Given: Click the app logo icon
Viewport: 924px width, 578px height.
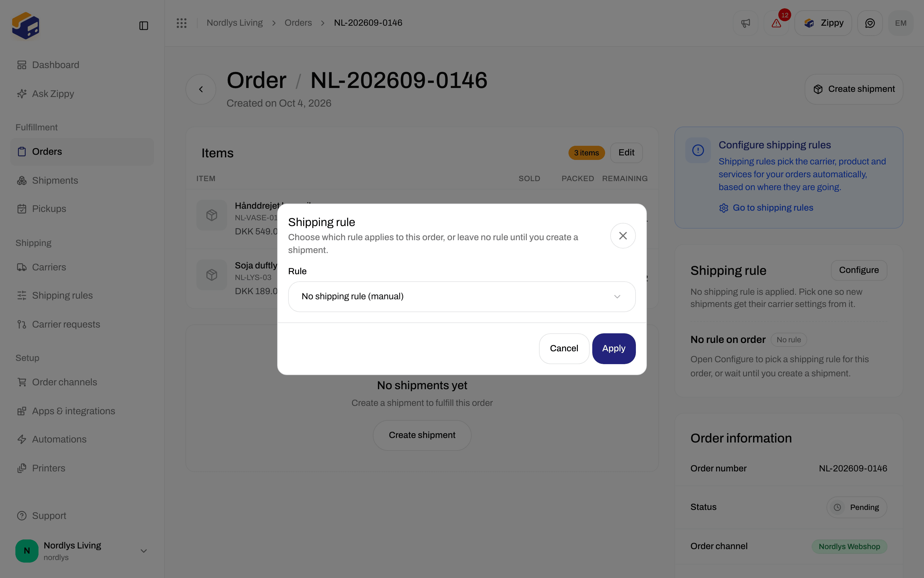Looking at the screenshot, I should pyautogui.click(x=26, y=26).
